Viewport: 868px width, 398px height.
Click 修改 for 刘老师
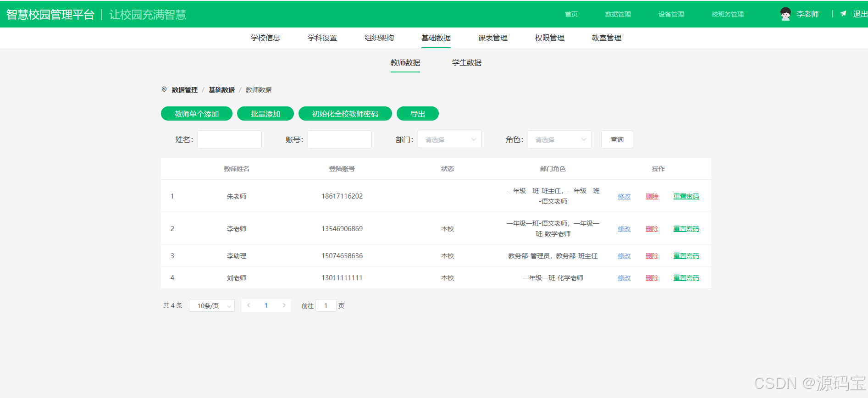pyautogui.click(x=624, y=278)
